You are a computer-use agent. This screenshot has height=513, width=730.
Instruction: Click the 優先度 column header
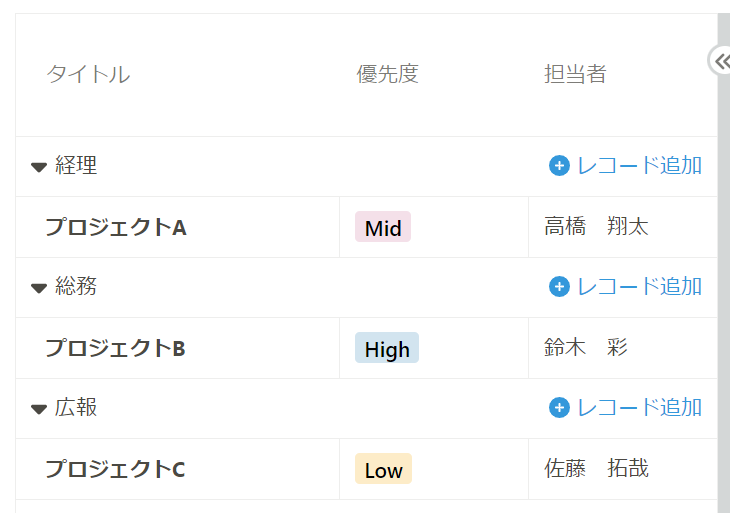(x=387, y=74)
